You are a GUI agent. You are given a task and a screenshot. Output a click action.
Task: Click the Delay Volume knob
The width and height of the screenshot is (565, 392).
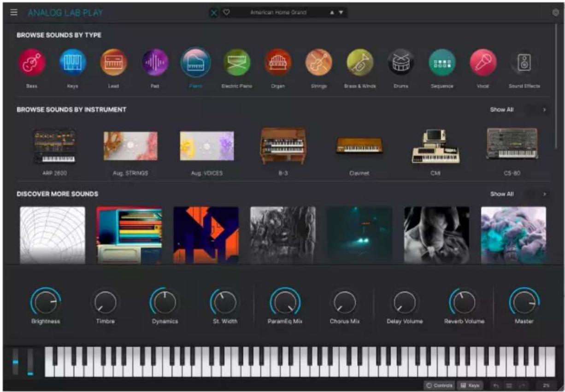tap(405, 303)
